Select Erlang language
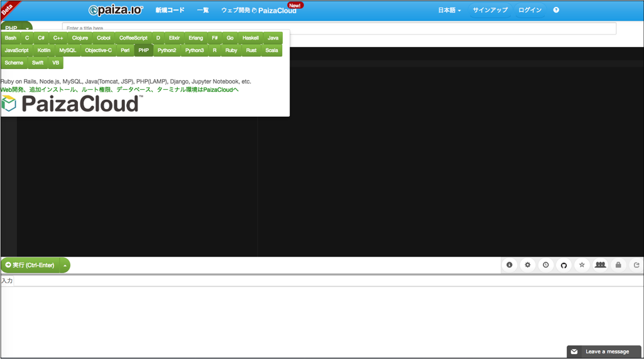 pos(196,38)
